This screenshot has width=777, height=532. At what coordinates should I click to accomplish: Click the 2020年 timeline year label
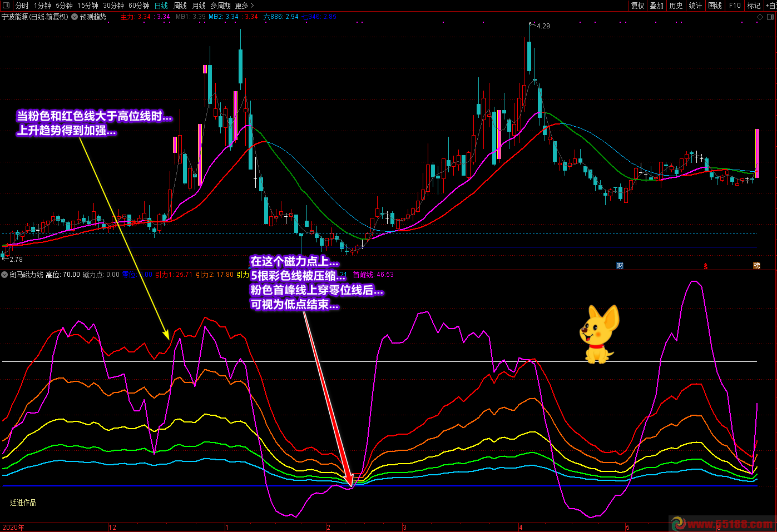pyautogui.click(x=13, y=528)
